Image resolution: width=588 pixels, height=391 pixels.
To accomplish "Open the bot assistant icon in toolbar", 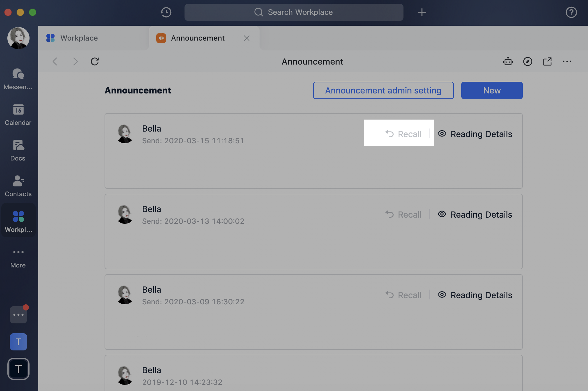I will pos(508,61).
